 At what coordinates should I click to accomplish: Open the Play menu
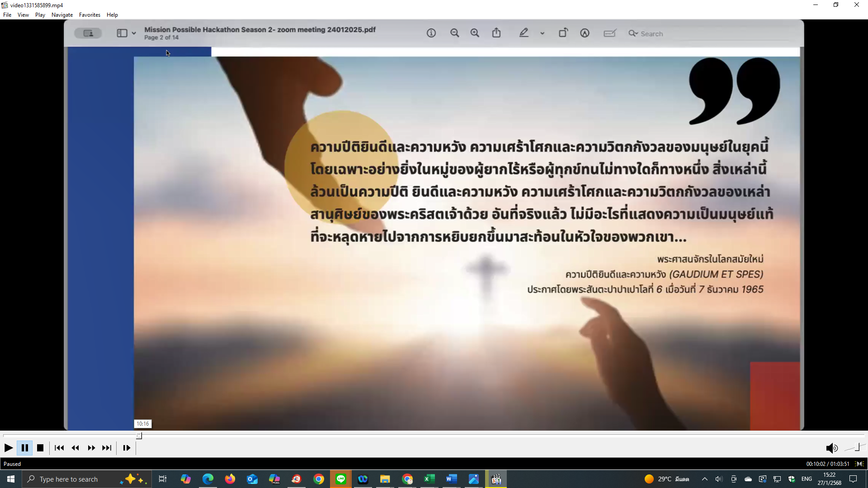coord(40,15)
